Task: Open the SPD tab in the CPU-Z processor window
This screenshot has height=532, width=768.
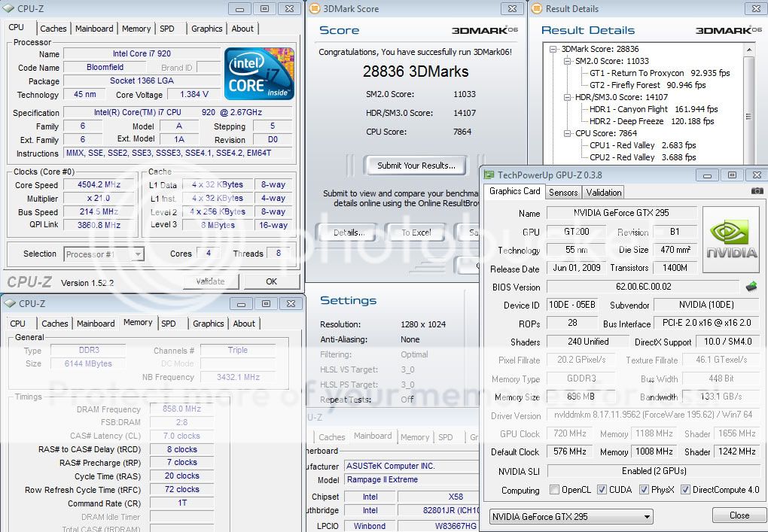Action: pyautogui.click(x=167, y=29)
